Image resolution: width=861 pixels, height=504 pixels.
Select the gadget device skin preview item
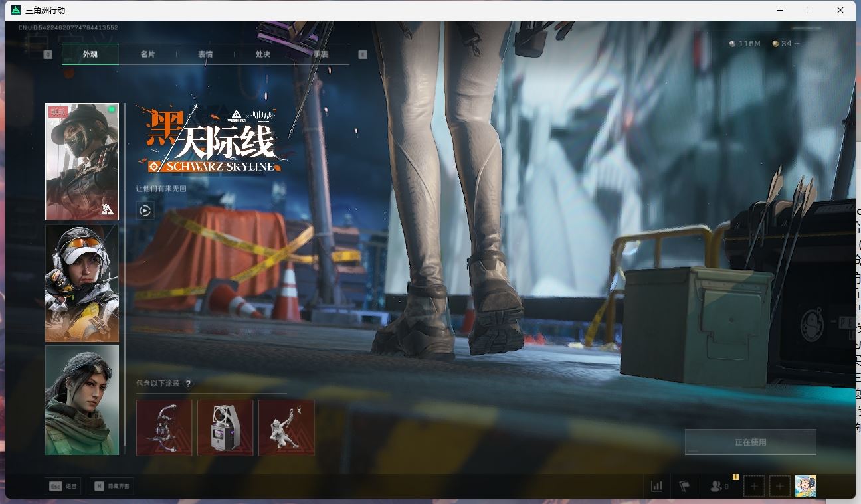click(x=225, y=428)
